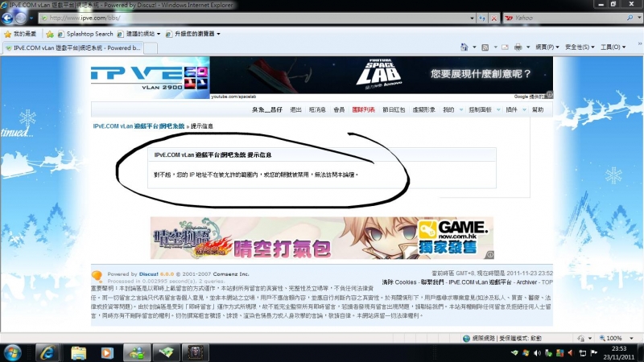Open the 節日紅包 nav link
This screenshot has height=362, width=644.
pyautogui.click(x=394, y=109)
